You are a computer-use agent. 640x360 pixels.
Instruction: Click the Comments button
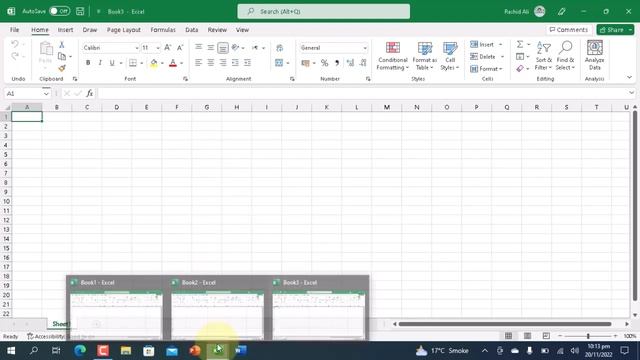(x=569, y=30)
